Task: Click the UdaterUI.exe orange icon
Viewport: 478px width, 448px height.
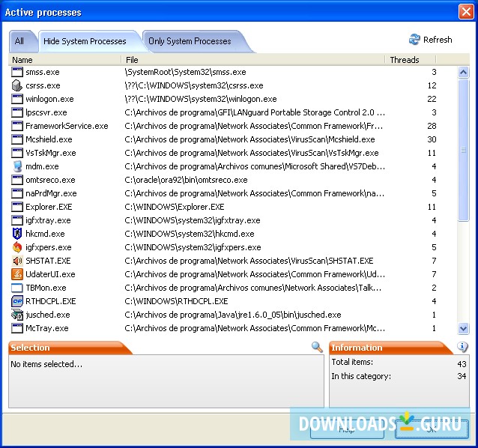Action: [x=17, y=274]
